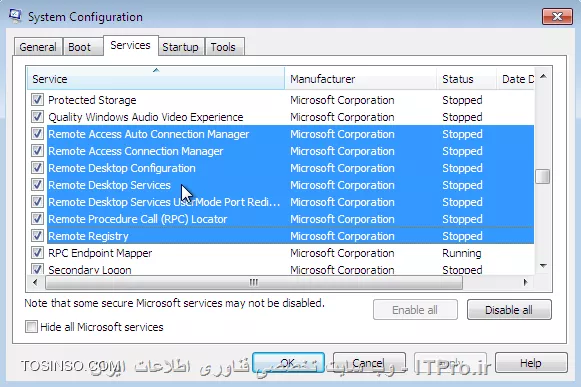581x387 pixels.
Task: Click the vertical scrollbar down arrow
Action: pyautogui.click(x=543, y=266)
